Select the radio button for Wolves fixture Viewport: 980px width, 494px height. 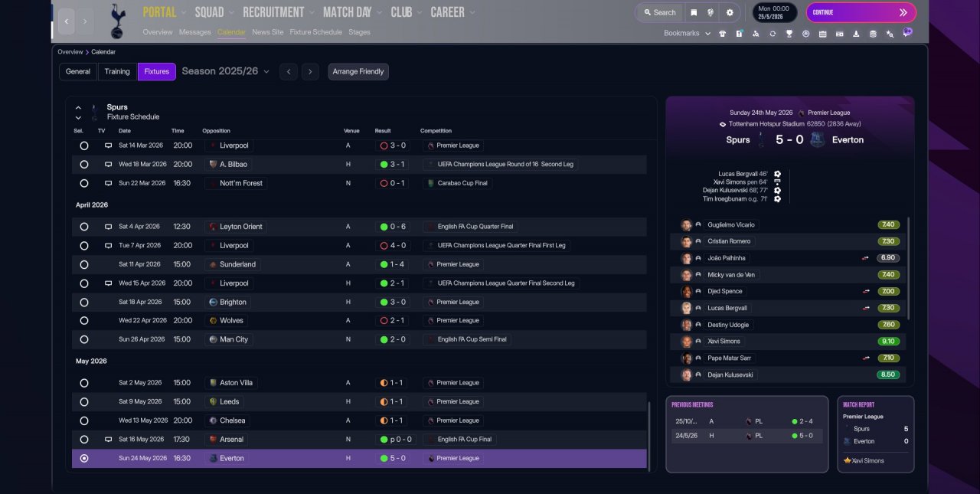(x=84, y=321)
